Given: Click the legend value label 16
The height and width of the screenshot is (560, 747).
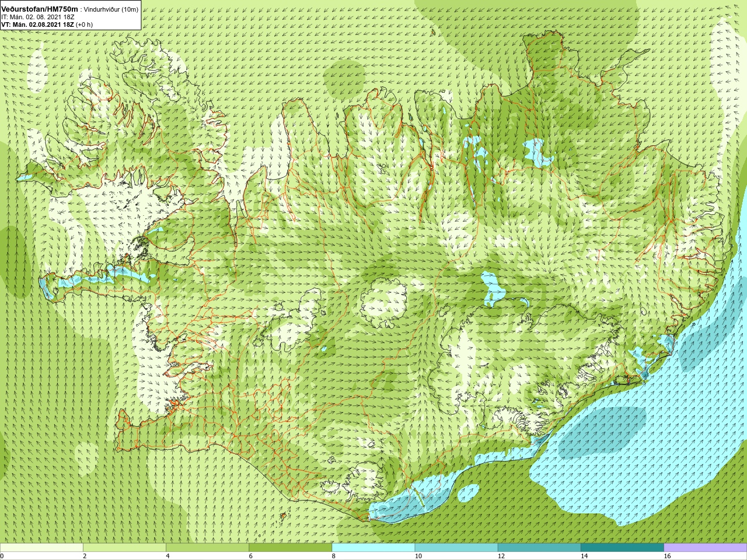Looking at the screenshot, I should click(668, 556).
